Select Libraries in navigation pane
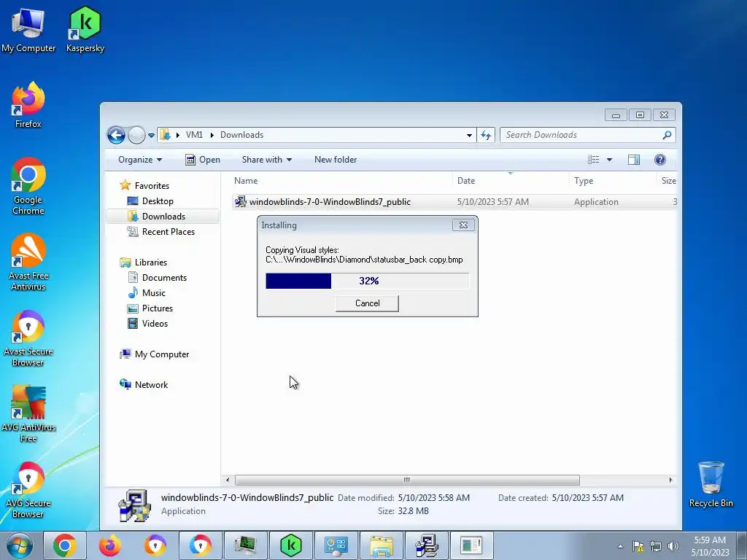The width and height of the screenshot is (747, 560). [x=150, y=262]
